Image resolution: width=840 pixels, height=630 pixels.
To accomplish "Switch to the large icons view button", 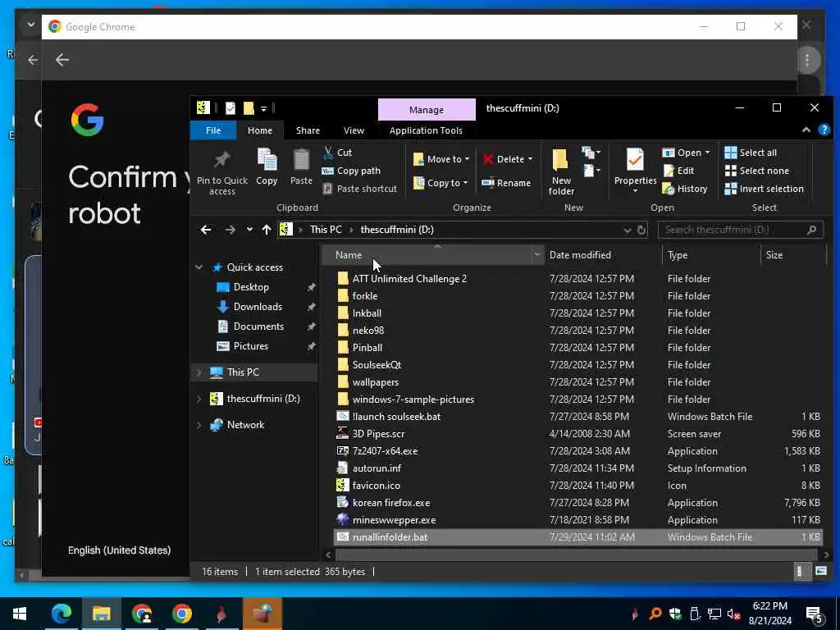I will point(820,571).
